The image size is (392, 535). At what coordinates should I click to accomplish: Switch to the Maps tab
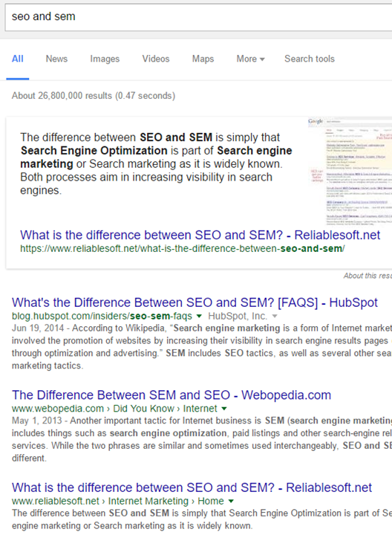203,59
